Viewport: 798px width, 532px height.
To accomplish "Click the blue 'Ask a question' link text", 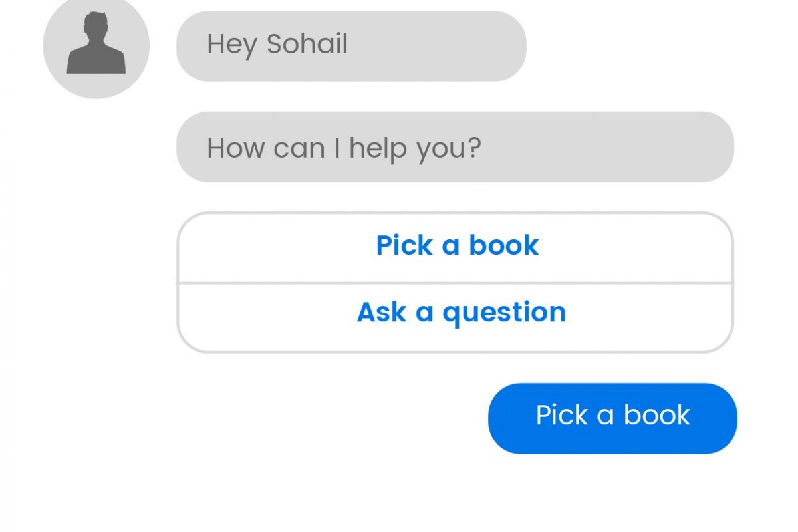I will click(462, 313).
